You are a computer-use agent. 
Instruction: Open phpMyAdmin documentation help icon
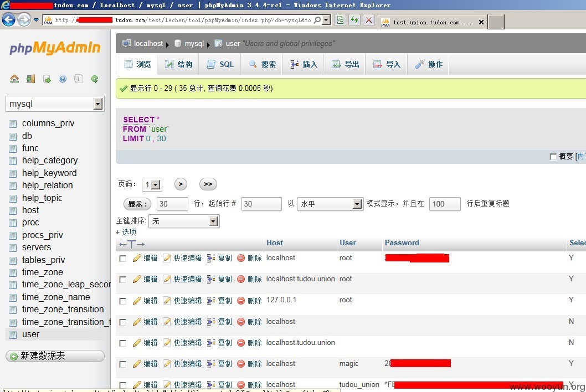tap(63, 79)
